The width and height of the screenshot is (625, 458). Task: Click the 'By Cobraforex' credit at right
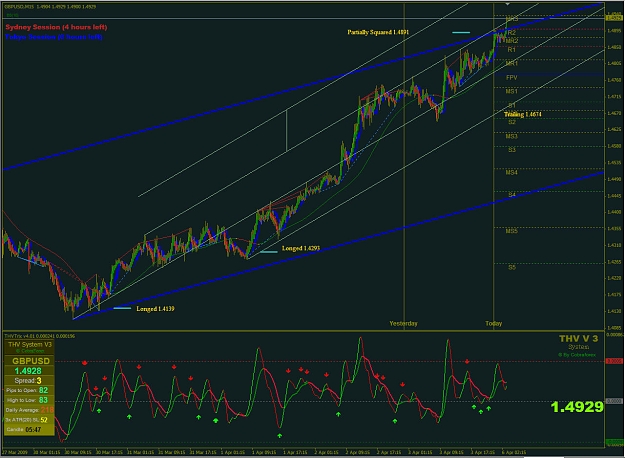(x=577, y=354)
